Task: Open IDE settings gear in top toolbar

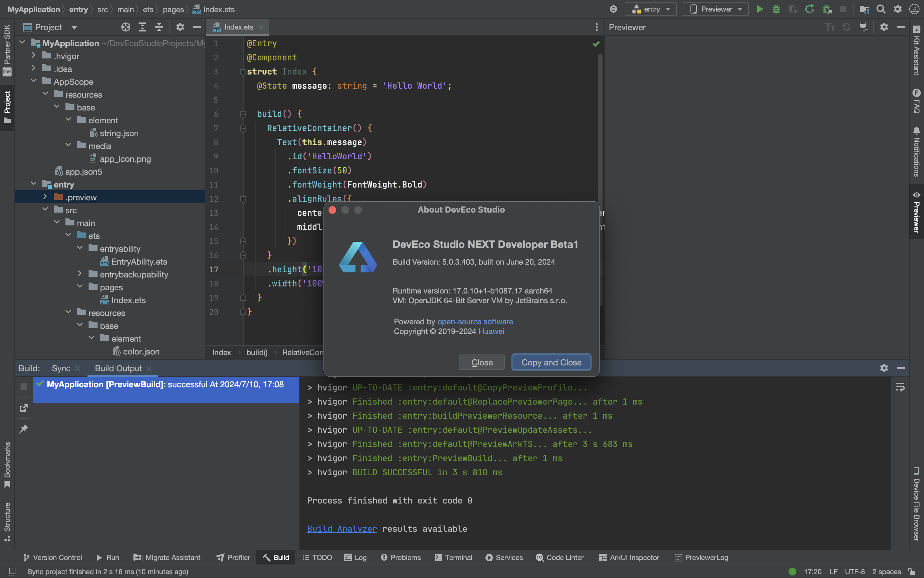Action: (x=898, y=9)
